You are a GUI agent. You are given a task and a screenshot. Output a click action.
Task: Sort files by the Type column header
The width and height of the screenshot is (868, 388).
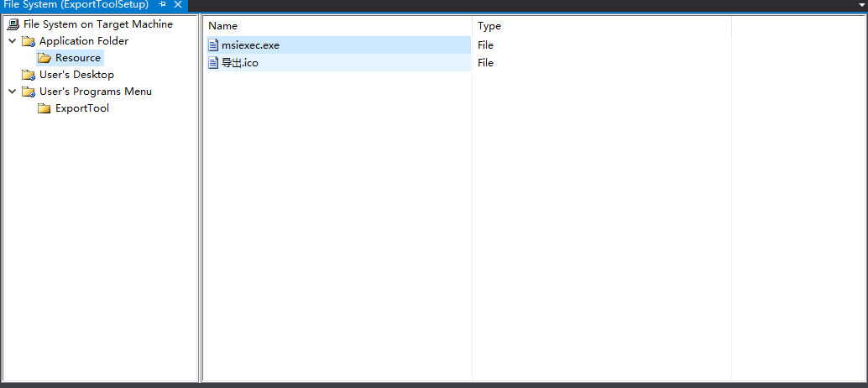click(x=489, y=26)
